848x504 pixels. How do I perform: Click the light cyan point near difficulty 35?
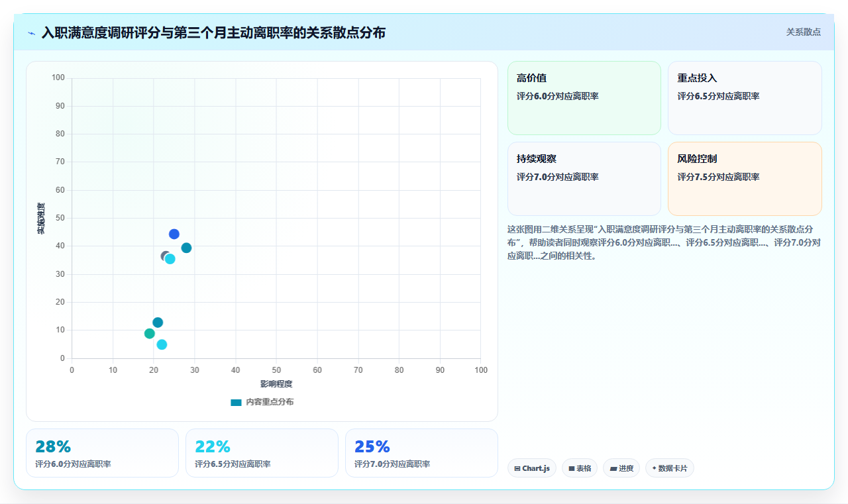click(x=170, y=259)
